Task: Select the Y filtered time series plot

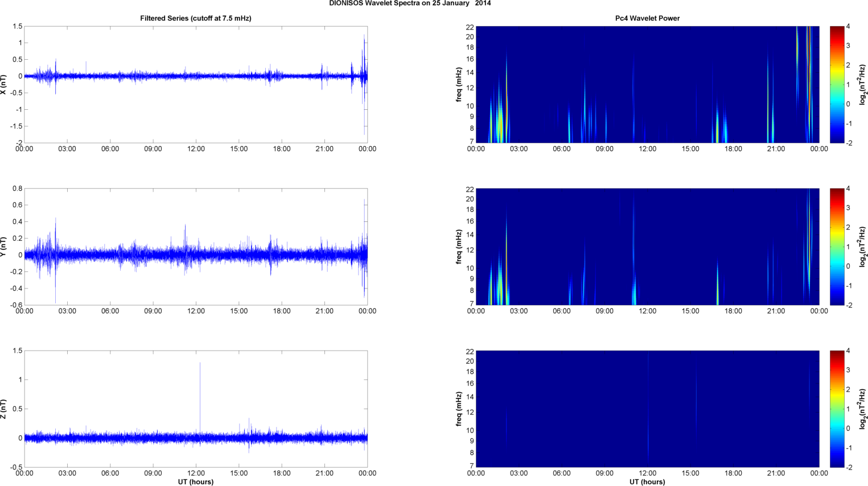Action: coord(196,246)
